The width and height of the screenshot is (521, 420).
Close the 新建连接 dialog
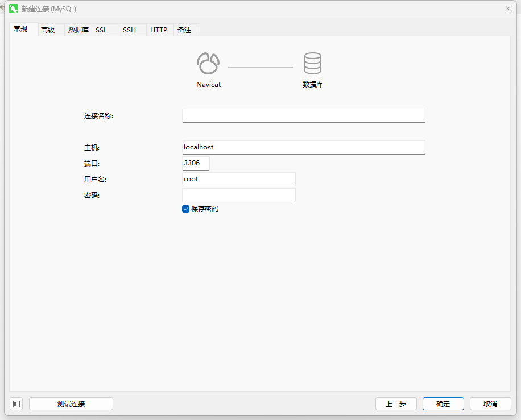(x=508, y=9)
